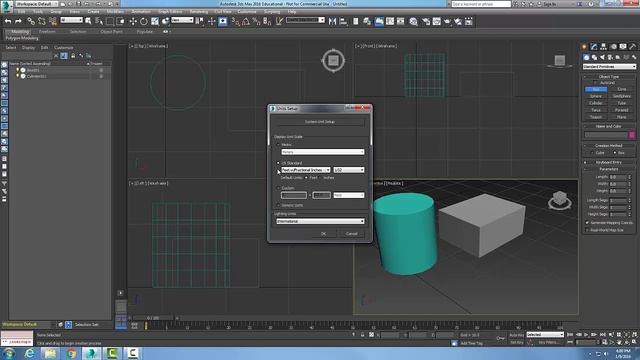640x360 pixels.
Task: Open Lighting Units International dropdown
Action: pos(320,221)
